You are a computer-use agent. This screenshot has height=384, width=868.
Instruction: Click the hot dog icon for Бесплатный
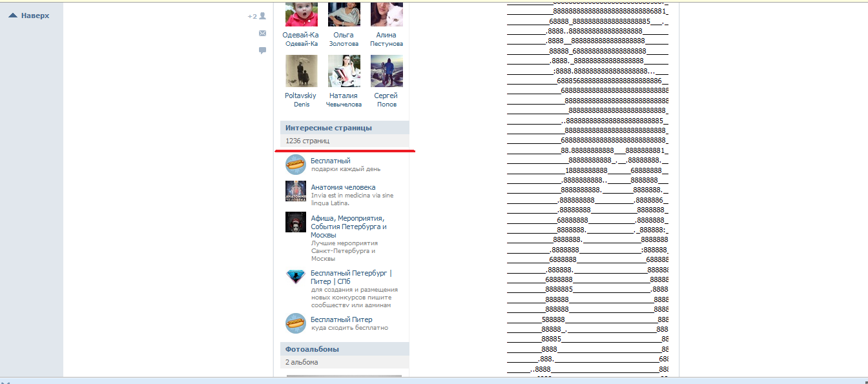(x=295, y=165)
